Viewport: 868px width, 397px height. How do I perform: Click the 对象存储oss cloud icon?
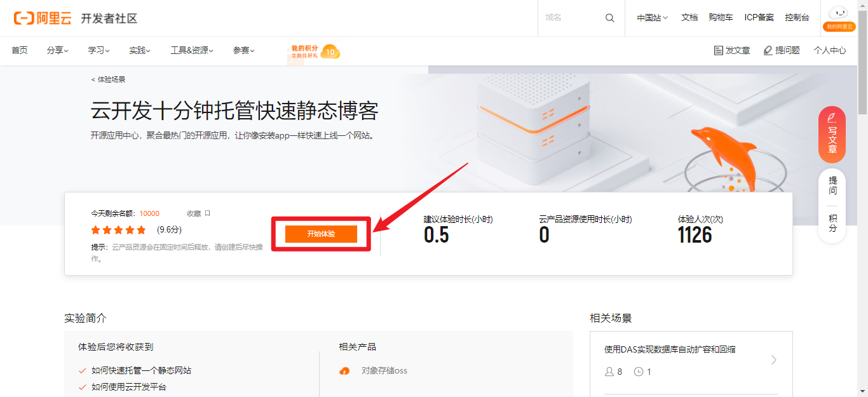point(344,371)
